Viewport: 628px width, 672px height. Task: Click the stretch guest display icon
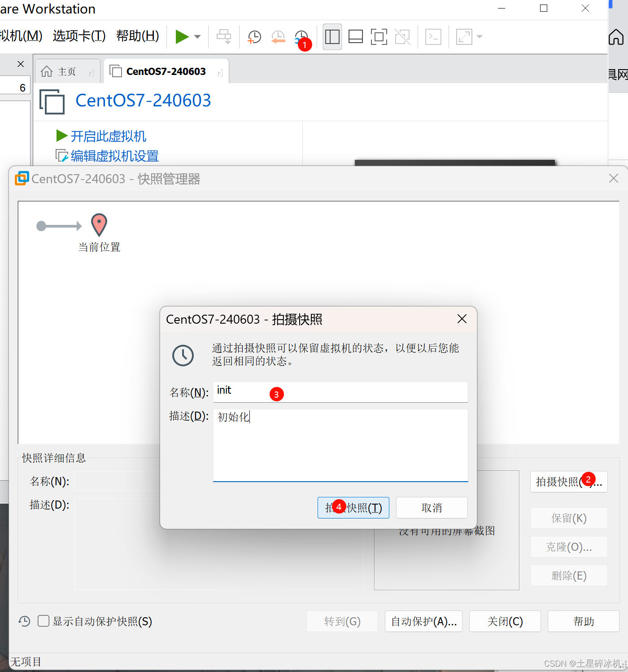pos(464,37)
